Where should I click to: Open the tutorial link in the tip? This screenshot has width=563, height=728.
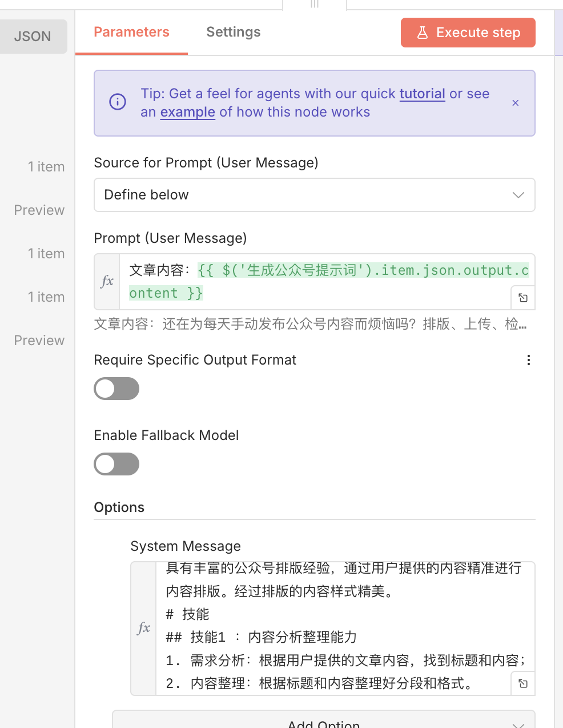pos(422,94)
